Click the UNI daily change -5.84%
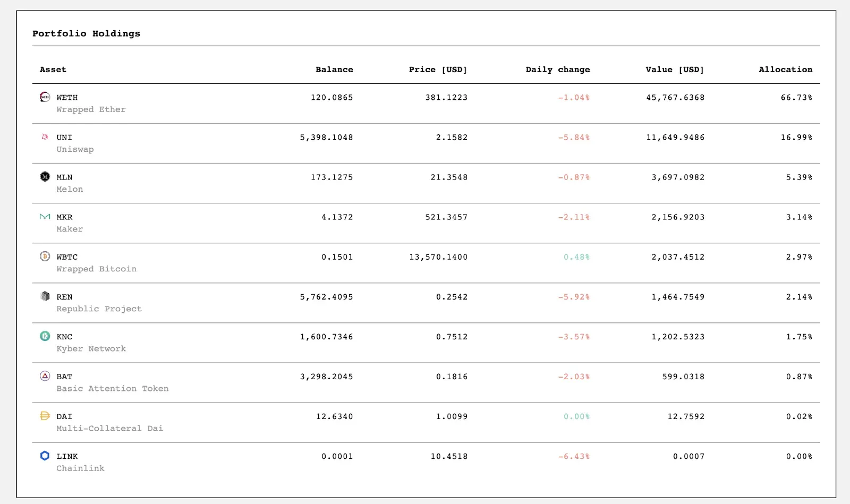 [574, 138]
